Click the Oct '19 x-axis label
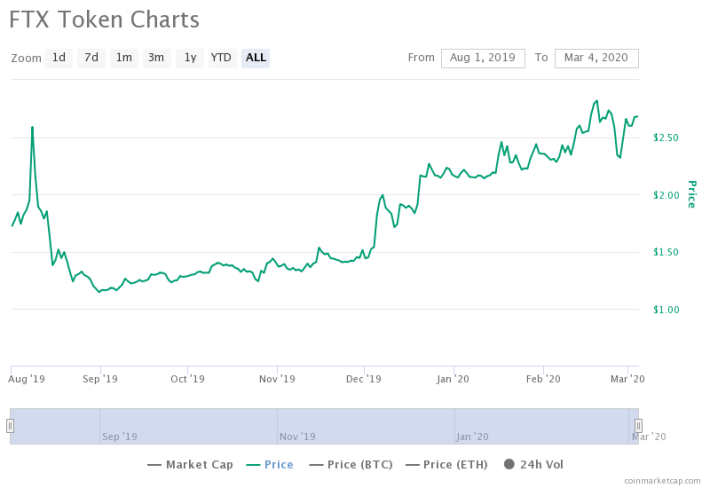The image size is (710, 488). pos(187,379)
